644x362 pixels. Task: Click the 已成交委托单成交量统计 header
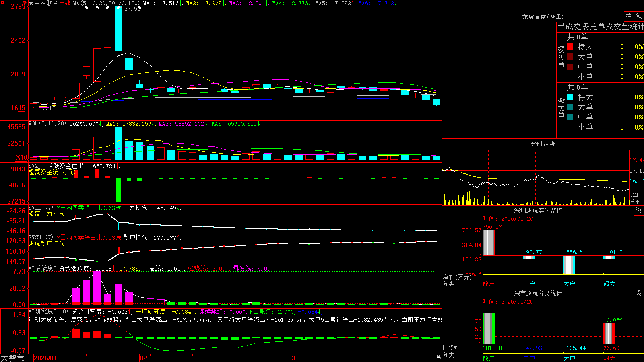coord(601,27)
